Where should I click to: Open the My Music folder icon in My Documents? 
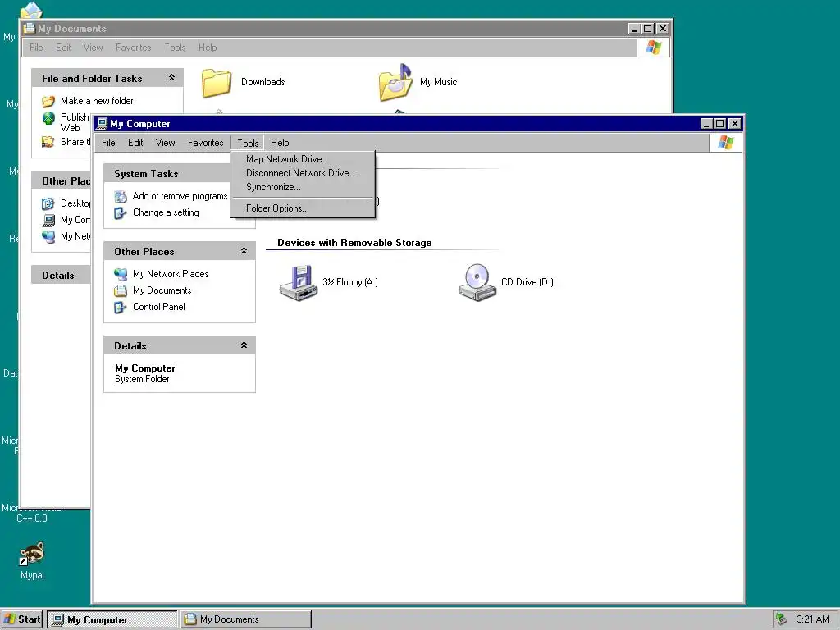(x=396, y=83)
